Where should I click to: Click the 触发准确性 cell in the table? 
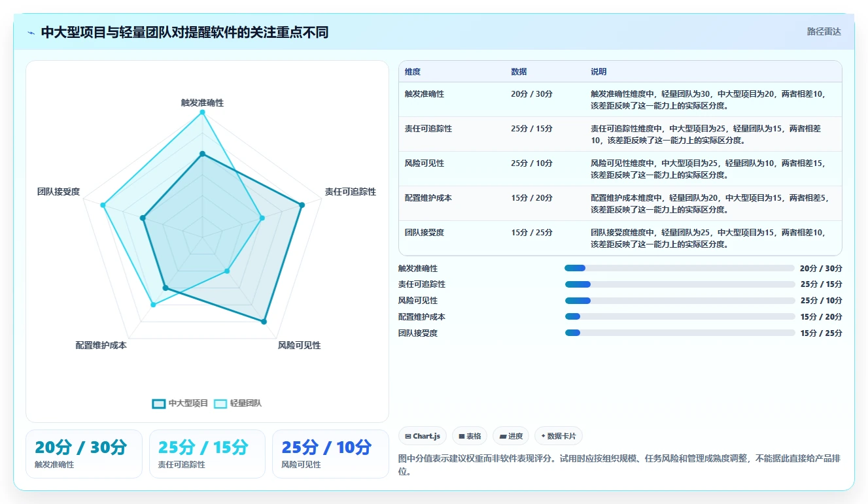425,94
